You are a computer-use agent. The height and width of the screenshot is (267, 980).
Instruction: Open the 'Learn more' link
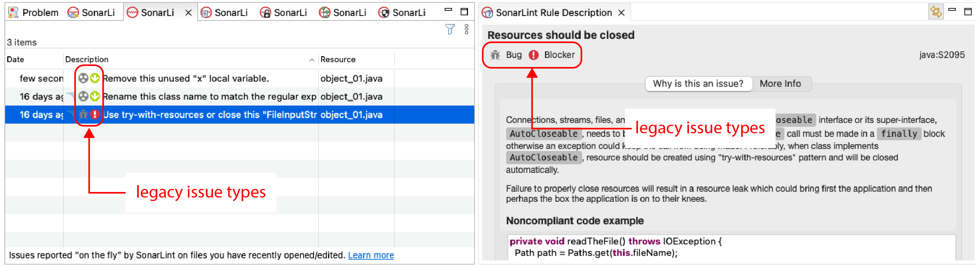tap(371, 255)
